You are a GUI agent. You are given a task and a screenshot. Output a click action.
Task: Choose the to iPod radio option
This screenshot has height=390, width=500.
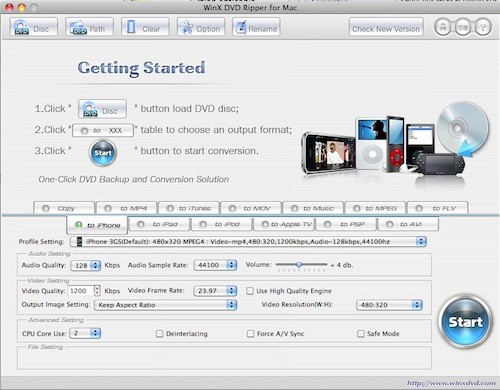click(x=203, y=224)
